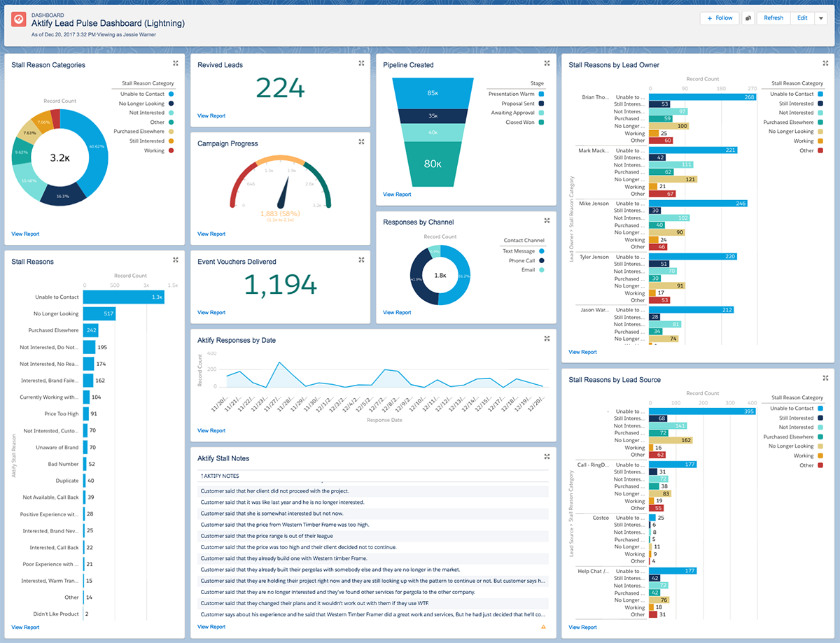This screenshot has height=643, width=840.
Task: Expand the Stall Reasons by Lead Owner widget
Action: [x=825, y=64]
